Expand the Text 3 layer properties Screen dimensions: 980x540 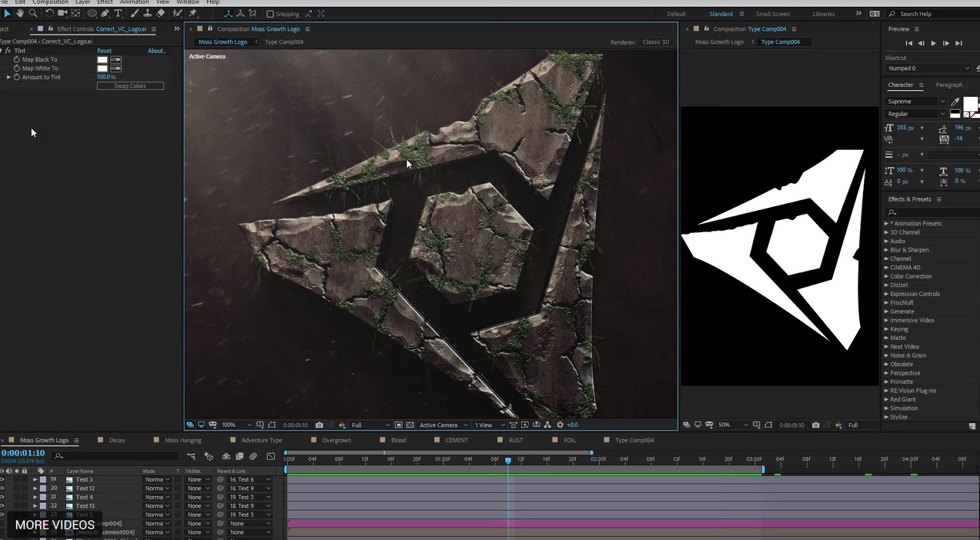click(35, 479)
